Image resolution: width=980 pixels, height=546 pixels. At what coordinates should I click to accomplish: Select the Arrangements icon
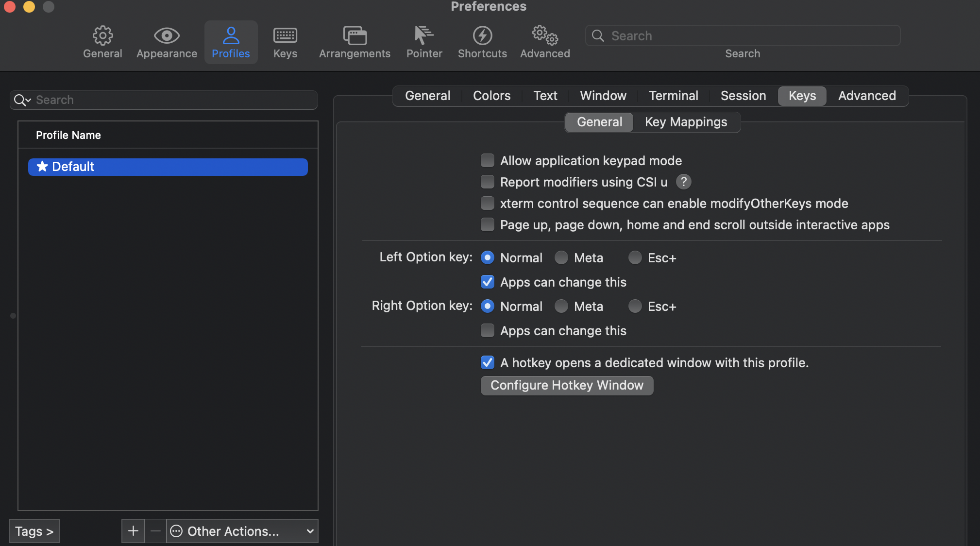(x=354, y=42)
